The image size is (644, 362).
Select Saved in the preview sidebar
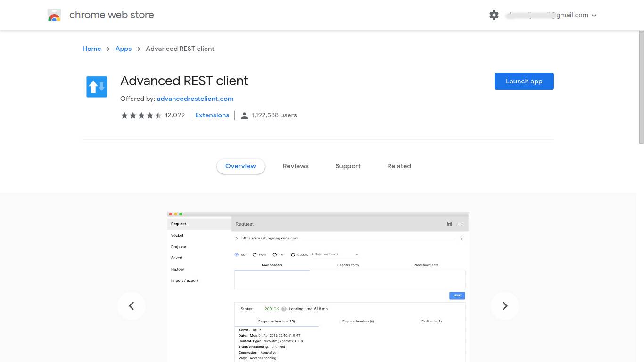(x=177, y=258)
